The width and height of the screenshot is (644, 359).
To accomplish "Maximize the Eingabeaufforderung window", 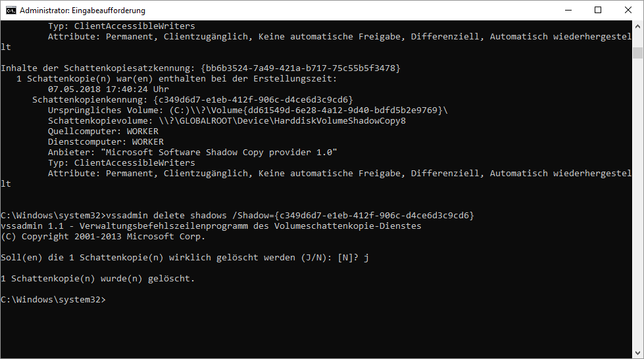I will 598,10.
